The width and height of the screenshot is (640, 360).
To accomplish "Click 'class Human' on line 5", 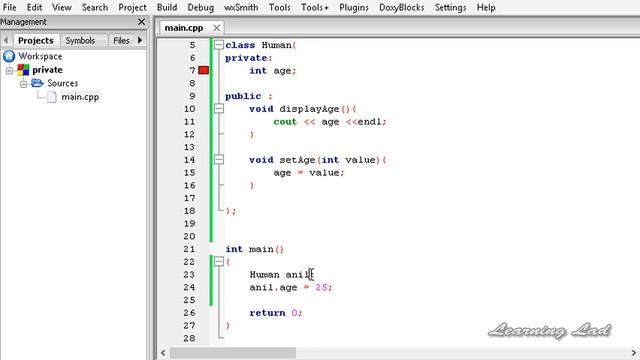I will tap(258, 45).
